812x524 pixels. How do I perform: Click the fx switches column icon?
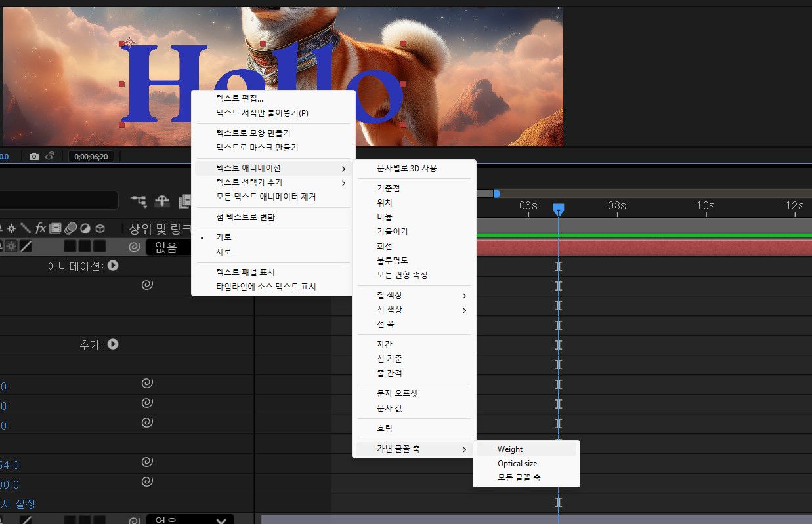point(41,228)
